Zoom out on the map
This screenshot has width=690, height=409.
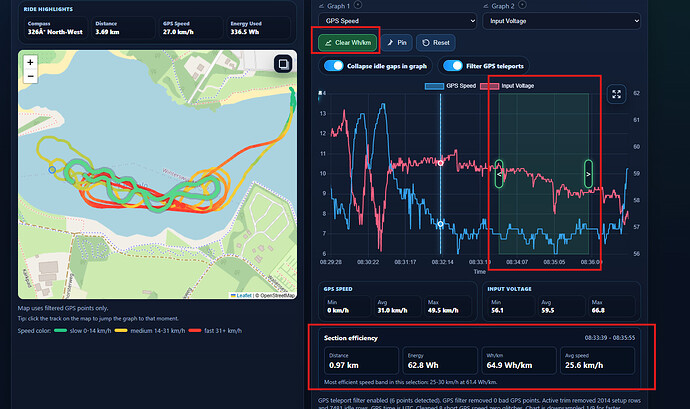(x=30, y=76)
